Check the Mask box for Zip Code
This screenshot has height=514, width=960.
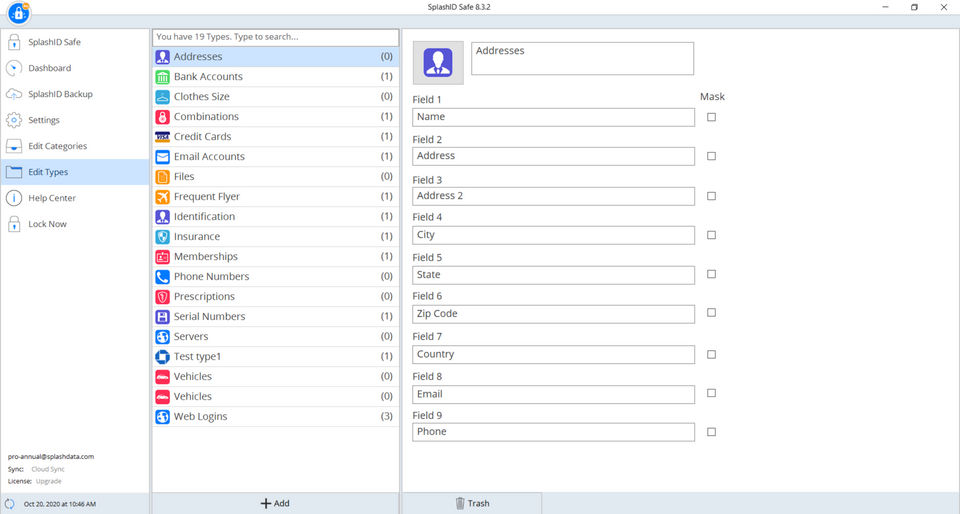(711, 313)
